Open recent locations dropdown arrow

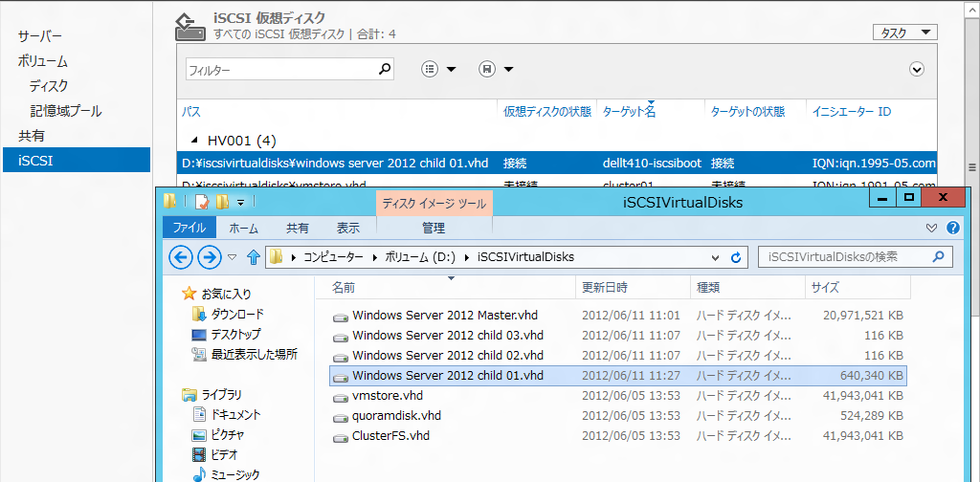[x=232, y=256]
